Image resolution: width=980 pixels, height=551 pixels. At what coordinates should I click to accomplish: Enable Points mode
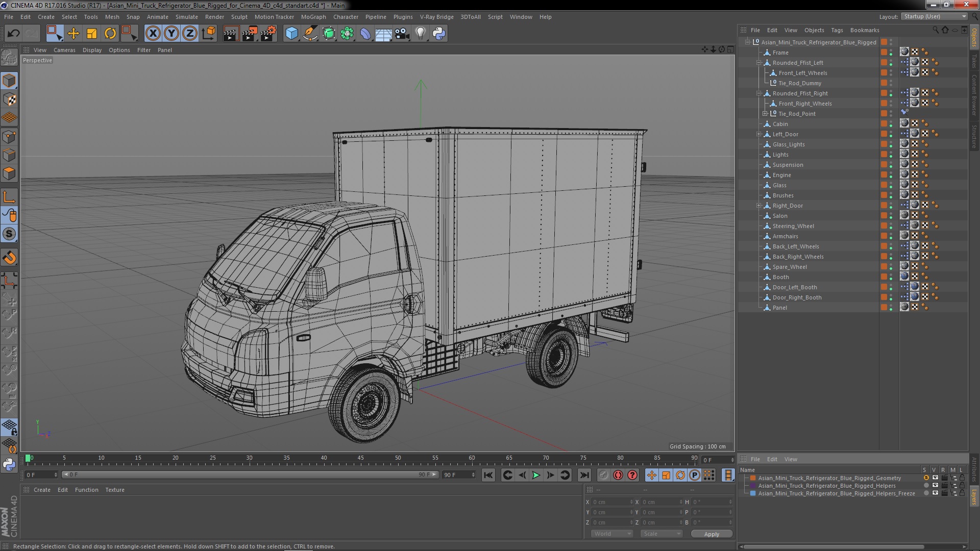[x=9, y=137]
